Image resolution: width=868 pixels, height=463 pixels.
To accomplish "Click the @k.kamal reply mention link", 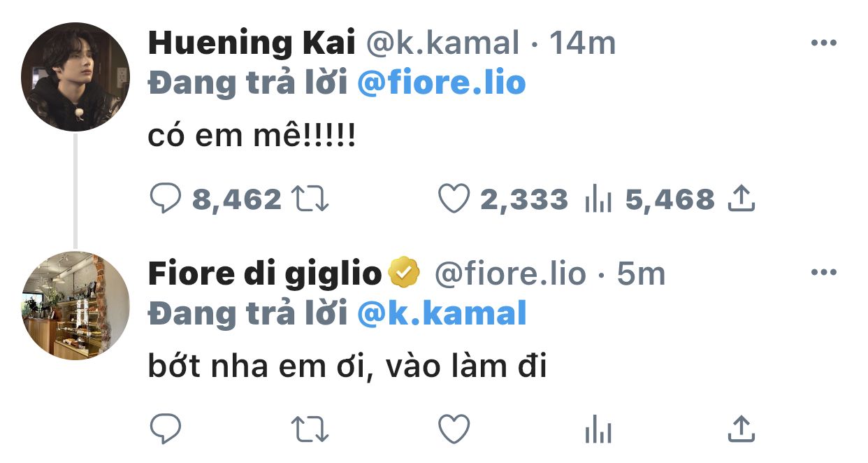I will (441, 313).
